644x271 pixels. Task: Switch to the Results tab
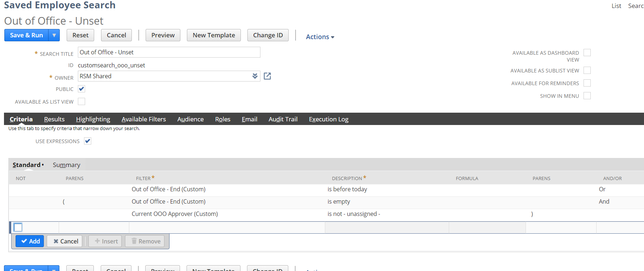tap(54, 119)
